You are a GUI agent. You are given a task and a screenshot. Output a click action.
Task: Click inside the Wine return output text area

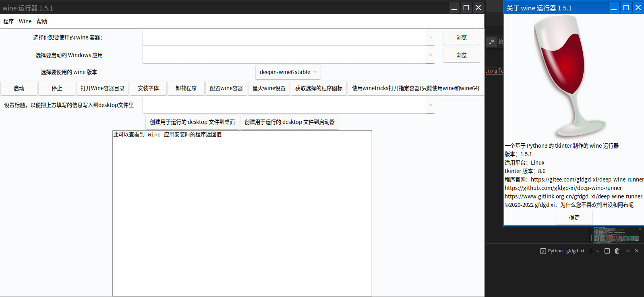(x=242, y=213)
